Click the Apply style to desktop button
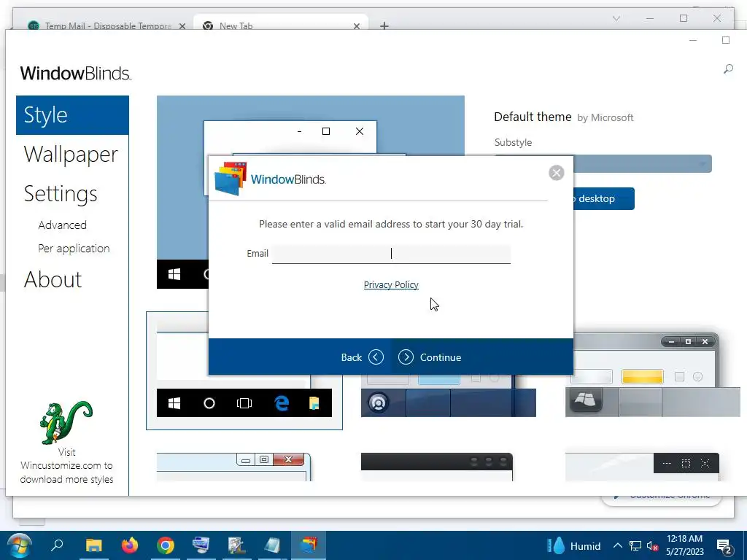 pos(603,198)
